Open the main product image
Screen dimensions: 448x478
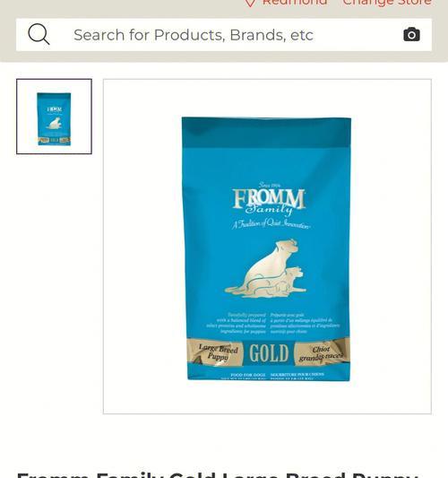coord(267,247)
